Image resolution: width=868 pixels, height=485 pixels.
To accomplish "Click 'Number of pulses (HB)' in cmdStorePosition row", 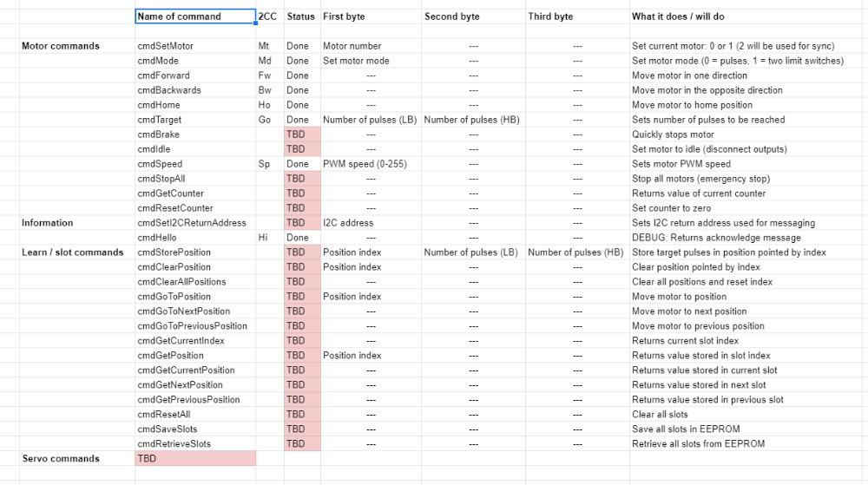I will (x=577, y=252).
